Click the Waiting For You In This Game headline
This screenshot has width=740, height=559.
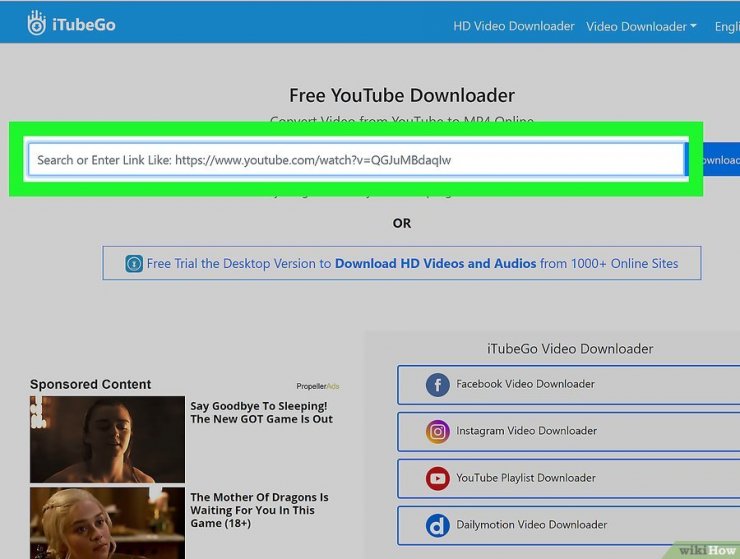coord(259,510)
